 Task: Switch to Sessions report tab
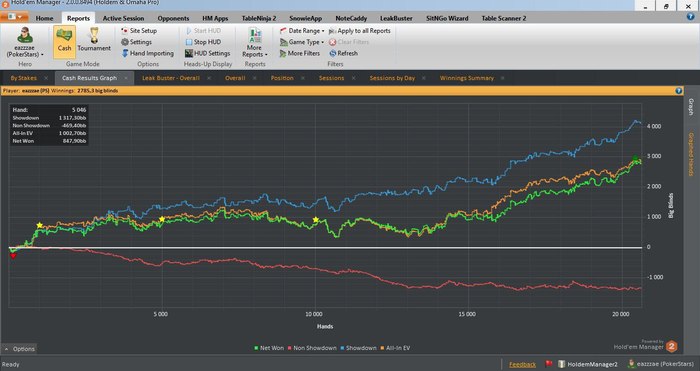[x=331, y=78]
